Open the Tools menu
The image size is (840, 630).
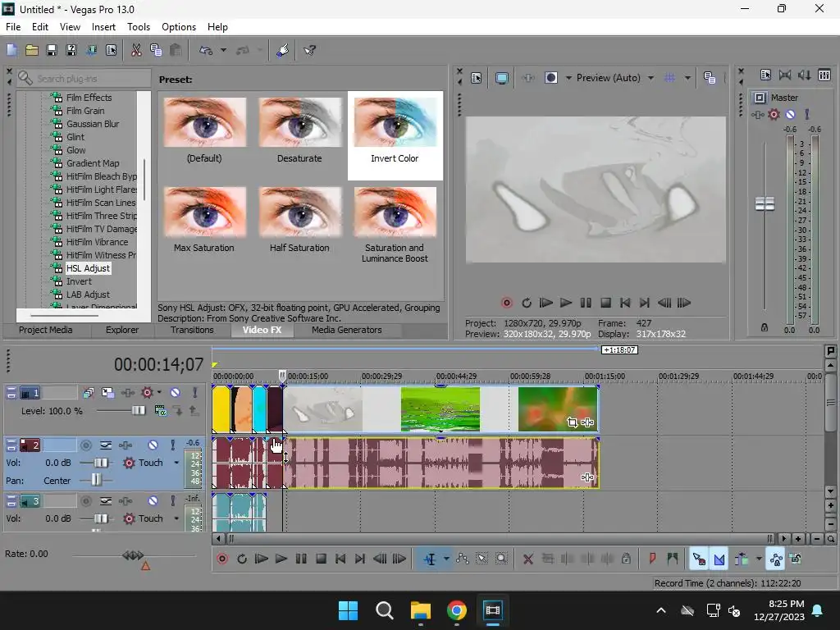[138, 27]
